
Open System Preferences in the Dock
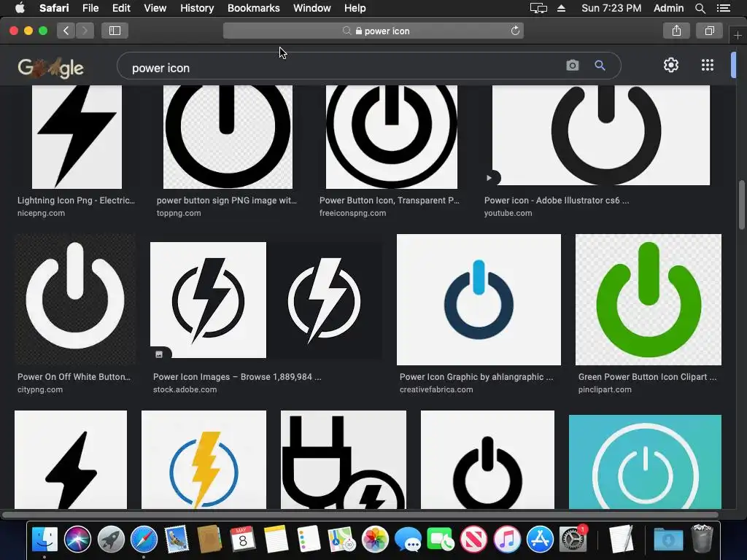[x=573, y=540]
